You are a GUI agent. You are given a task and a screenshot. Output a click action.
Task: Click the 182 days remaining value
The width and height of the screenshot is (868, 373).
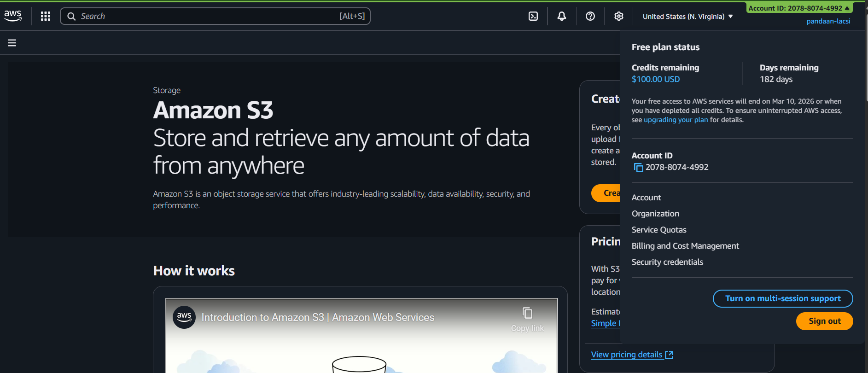[776, 79]
